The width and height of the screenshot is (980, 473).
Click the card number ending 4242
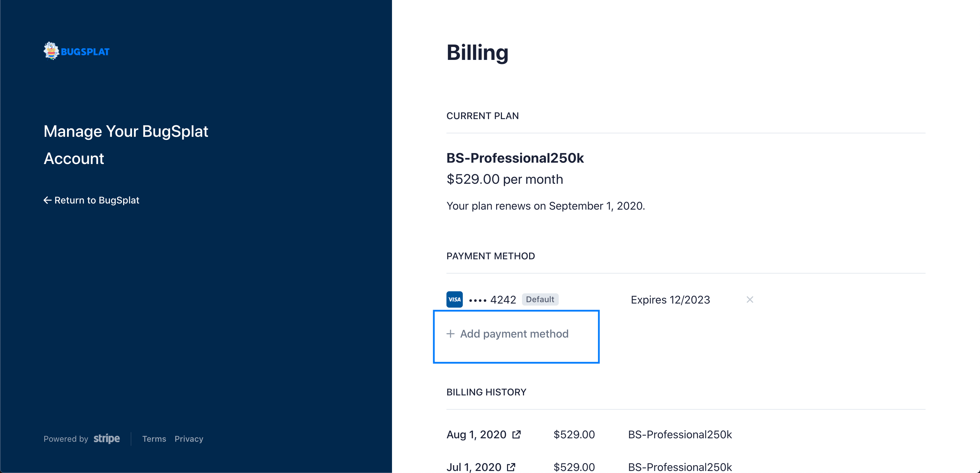[492, 300]
